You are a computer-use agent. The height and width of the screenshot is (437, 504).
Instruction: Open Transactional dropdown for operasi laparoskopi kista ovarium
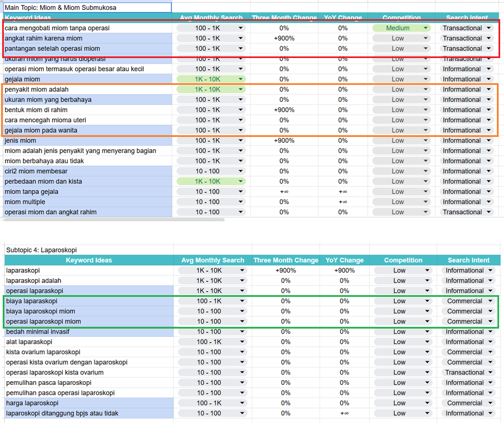(x=468, y=372)
